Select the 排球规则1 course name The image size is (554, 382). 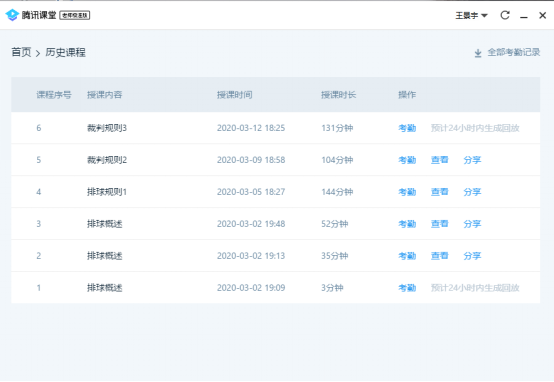(x=107, y=192)
